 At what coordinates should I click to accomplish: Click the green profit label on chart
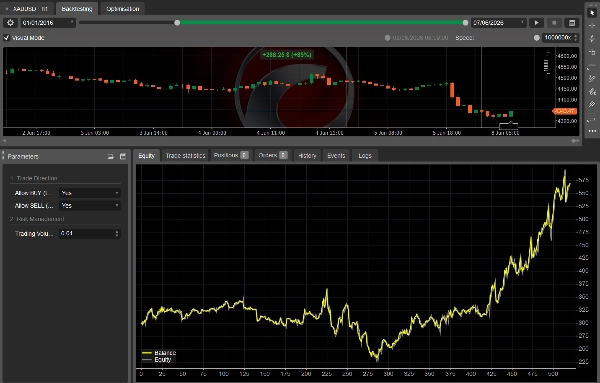(287, 55)
